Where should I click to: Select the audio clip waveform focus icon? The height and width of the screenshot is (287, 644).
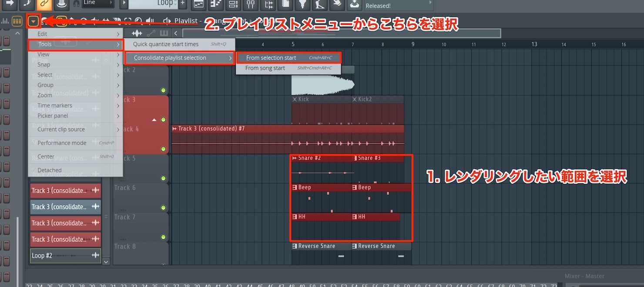(x=137, y=33)
